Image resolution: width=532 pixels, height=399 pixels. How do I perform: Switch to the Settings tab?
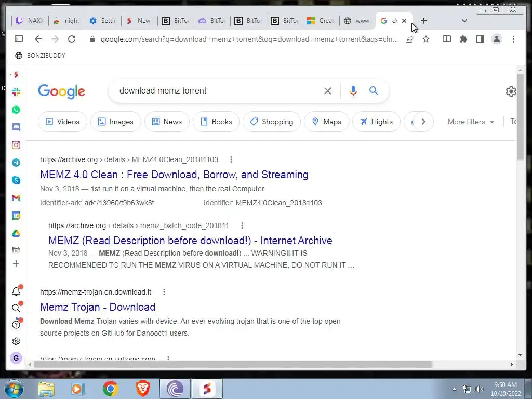pyautogui.click(x=103, y=21)
